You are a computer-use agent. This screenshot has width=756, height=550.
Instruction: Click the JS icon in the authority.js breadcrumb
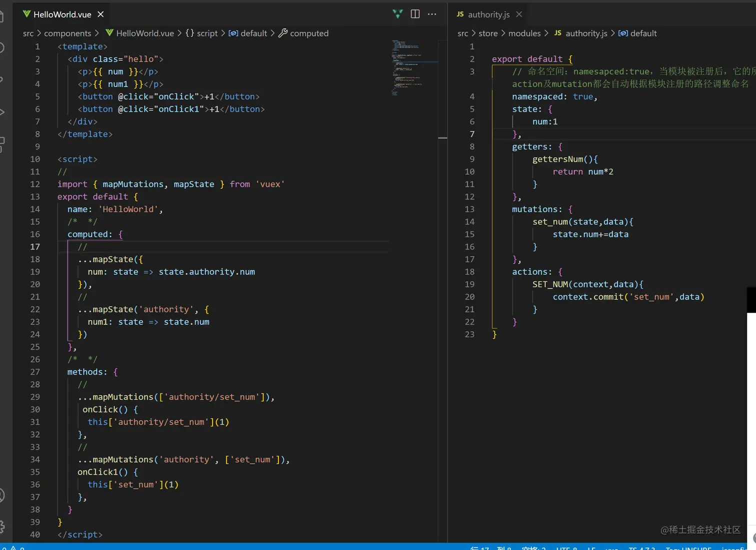coord(558,33)
